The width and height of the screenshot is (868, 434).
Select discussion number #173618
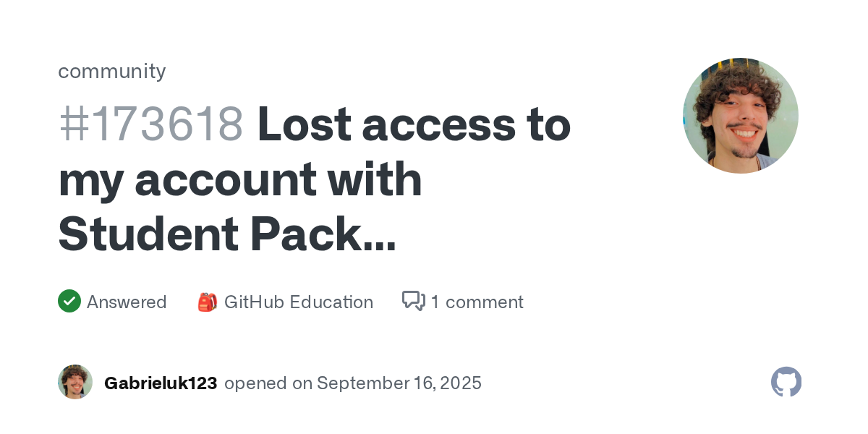click(150, 124)
